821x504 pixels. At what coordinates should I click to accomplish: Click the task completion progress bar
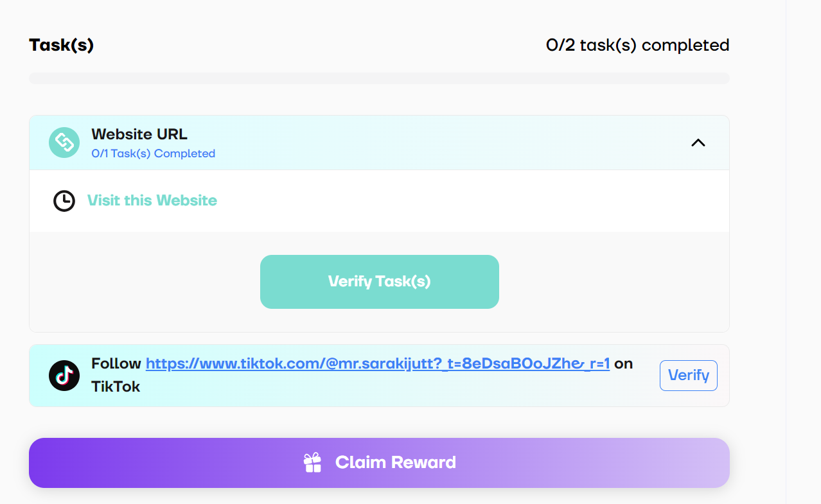(x=379, y=78)
